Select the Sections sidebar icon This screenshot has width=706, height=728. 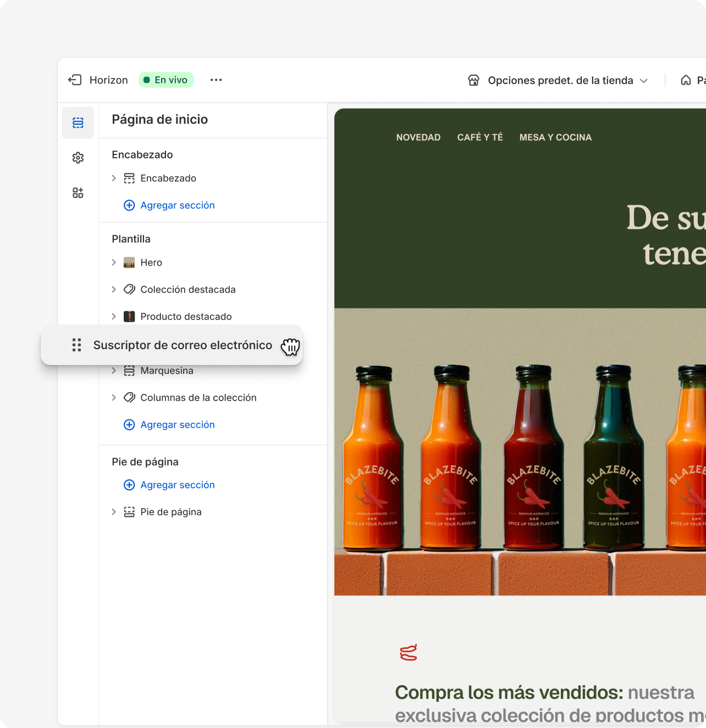click(x=78, y=123)
